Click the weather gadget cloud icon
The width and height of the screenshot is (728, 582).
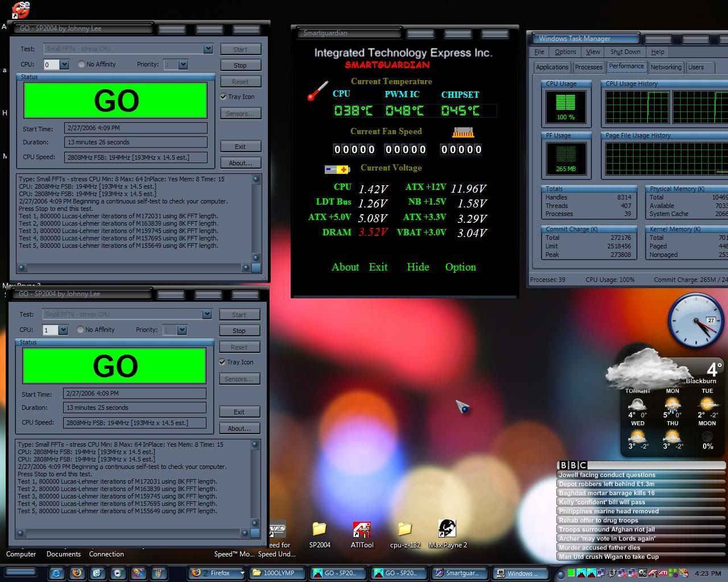tap(641, 368)
